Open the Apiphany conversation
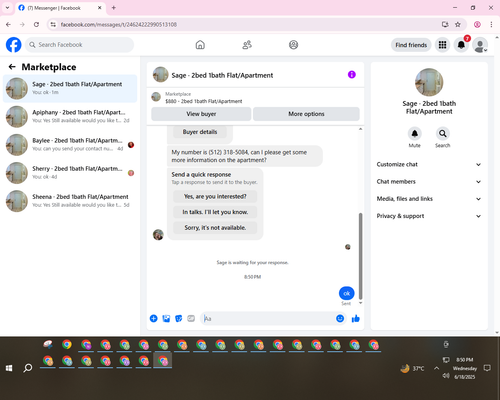 tap(70, 117)
